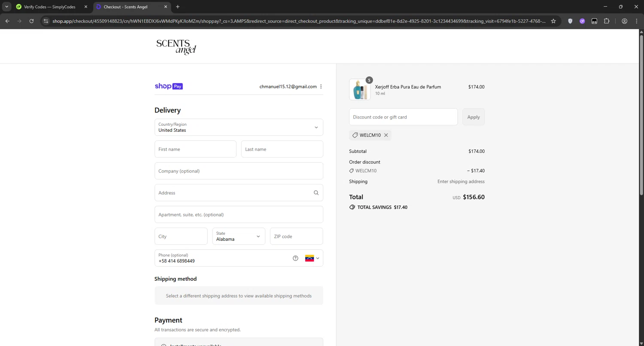Click the Payment section heading
The height and width of the screenshot is (346, 644).
(x=168, y=320)
